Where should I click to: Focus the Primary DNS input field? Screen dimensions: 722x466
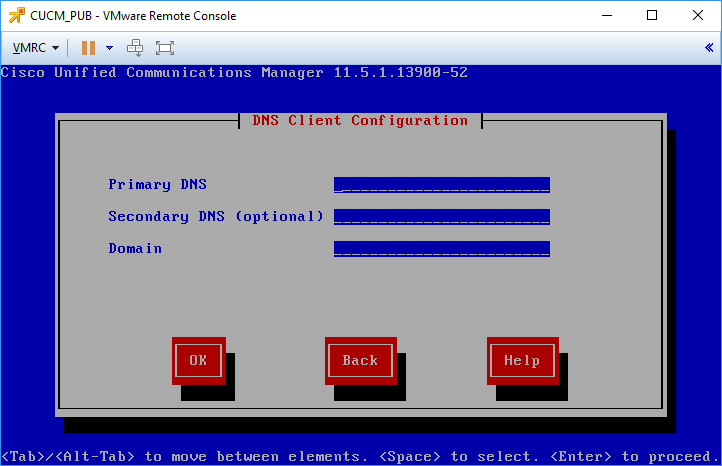442,185
